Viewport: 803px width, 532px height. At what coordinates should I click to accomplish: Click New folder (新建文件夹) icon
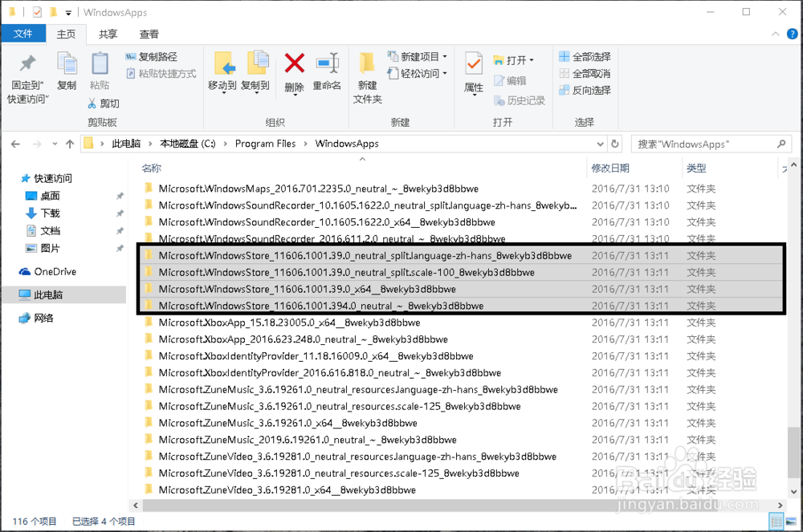[x=367, y=64]
